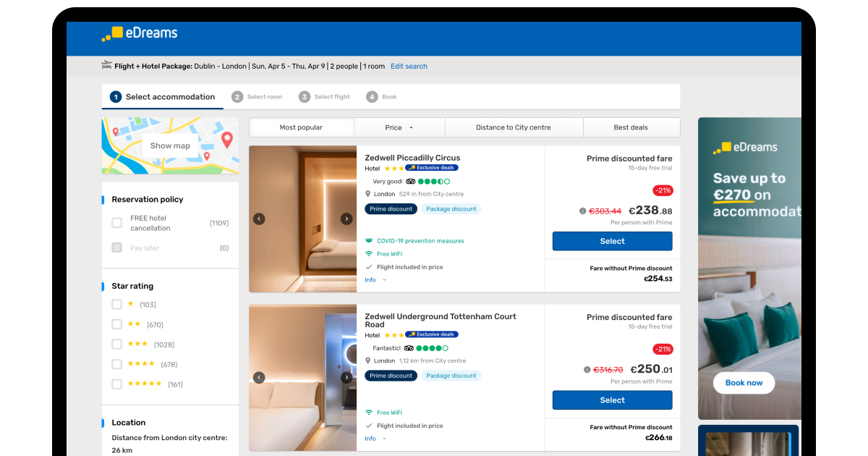Click TripAdvisor owl icon next to Fantastic!
Viewport: 868px width, 456px height.
click(x=409, y=348)
